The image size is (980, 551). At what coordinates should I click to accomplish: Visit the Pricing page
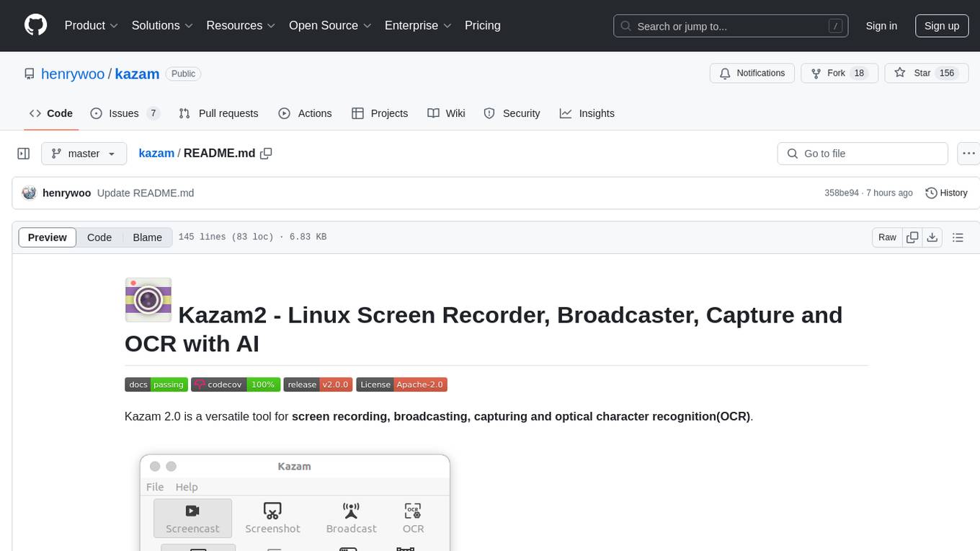point(483,25)
